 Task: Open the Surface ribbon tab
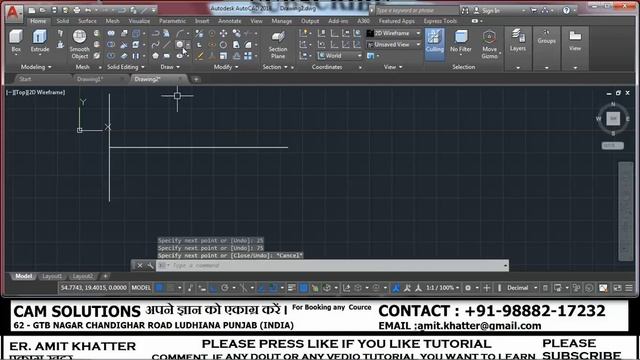(87, 21)
